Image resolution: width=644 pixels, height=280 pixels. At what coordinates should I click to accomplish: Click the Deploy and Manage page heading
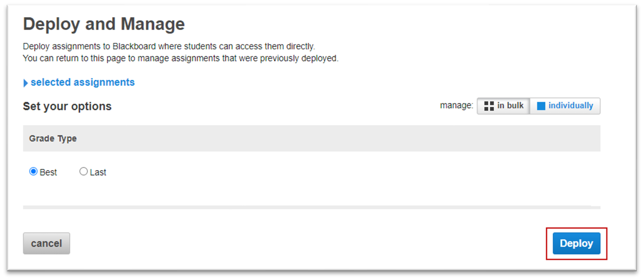[x=104, y=24]
